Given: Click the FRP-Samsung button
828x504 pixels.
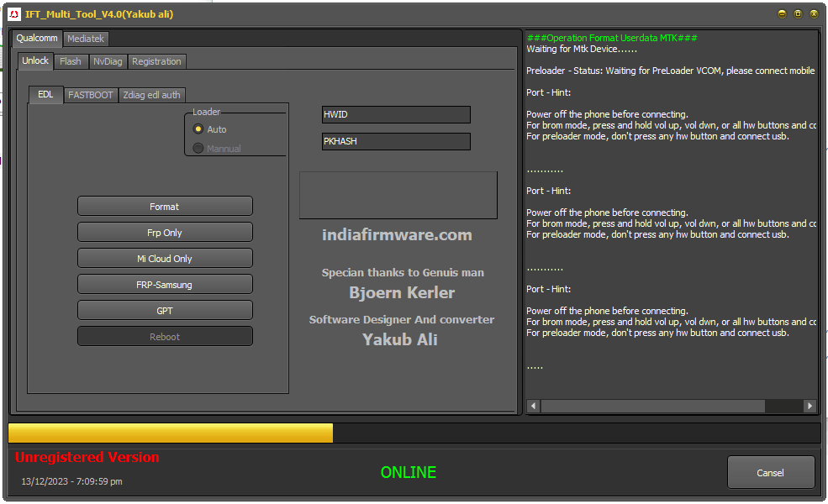Looking at the screenshot, I should [165, 283].
